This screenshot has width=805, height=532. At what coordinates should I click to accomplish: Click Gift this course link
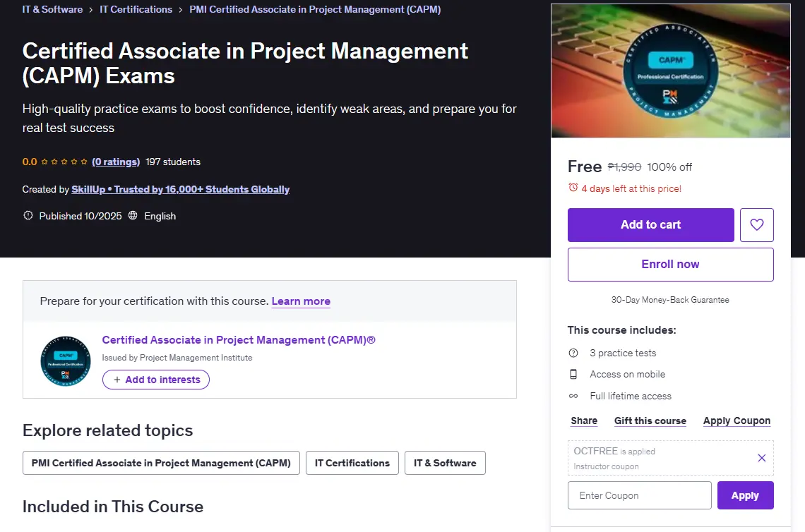(650, 421)
